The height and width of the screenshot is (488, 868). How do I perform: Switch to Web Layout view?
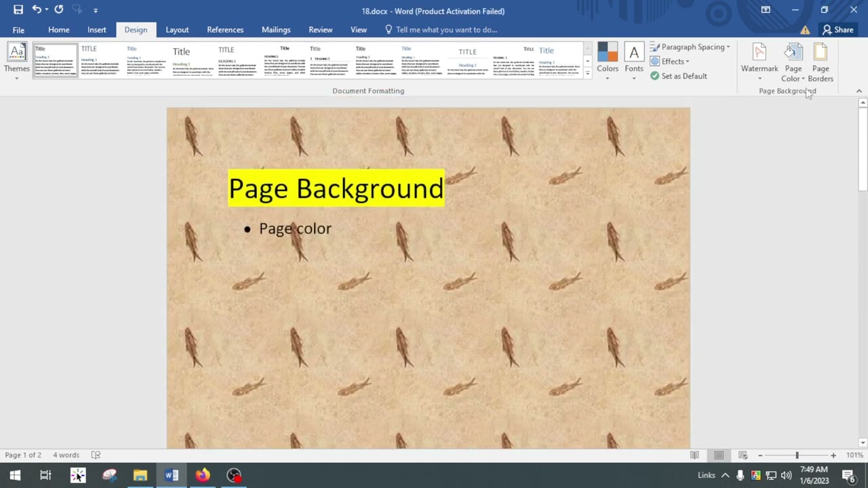743,455
